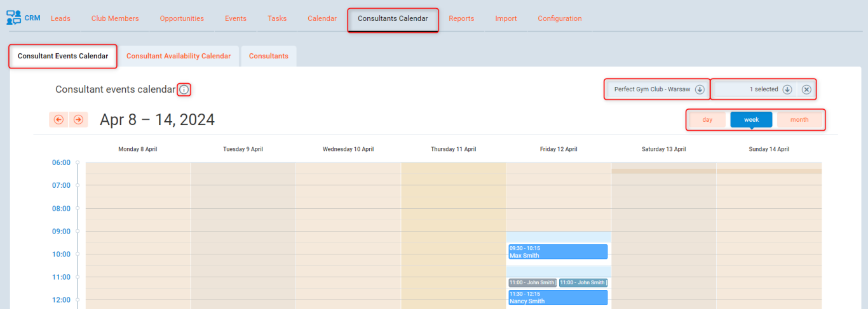Open Opportunities menu
868x309 pixels.
coord(182,18)
